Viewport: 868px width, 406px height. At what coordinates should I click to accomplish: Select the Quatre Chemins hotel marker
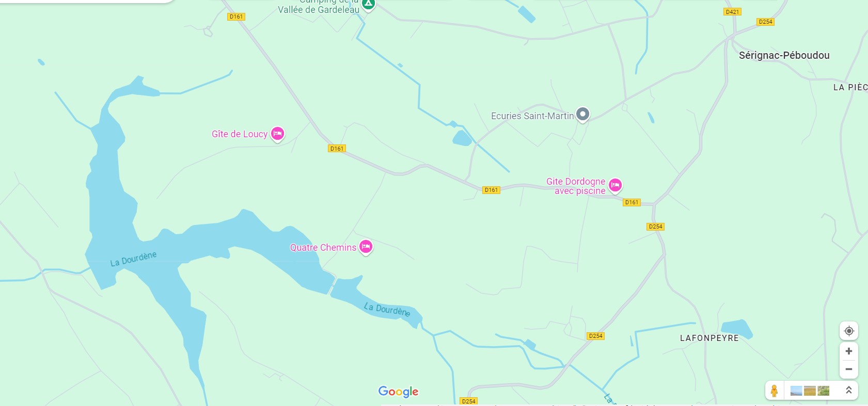(x=366, y=247)
